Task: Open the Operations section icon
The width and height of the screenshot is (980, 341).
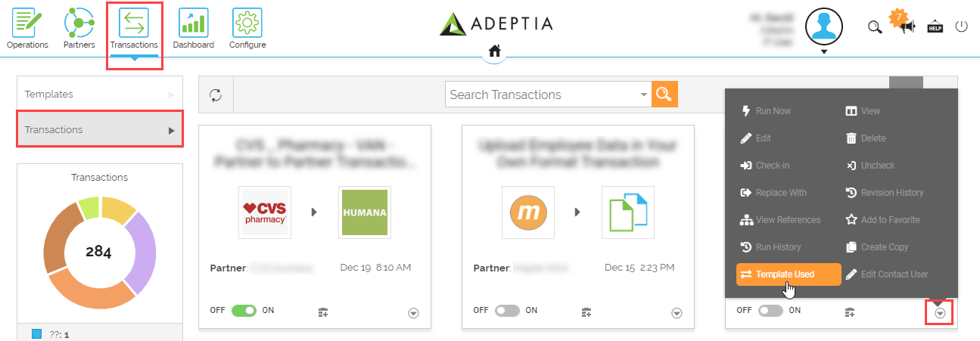Action: 27,23
